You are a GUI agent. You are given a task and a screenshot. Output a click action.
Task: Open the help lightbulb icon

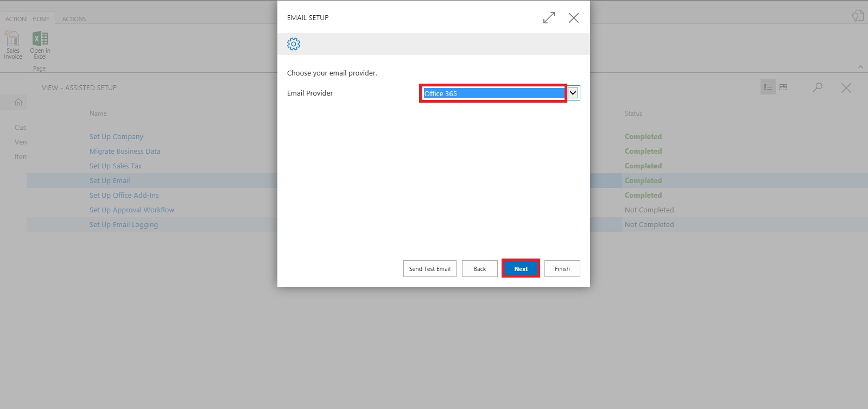pyautogui.click(x=857, y=16)
